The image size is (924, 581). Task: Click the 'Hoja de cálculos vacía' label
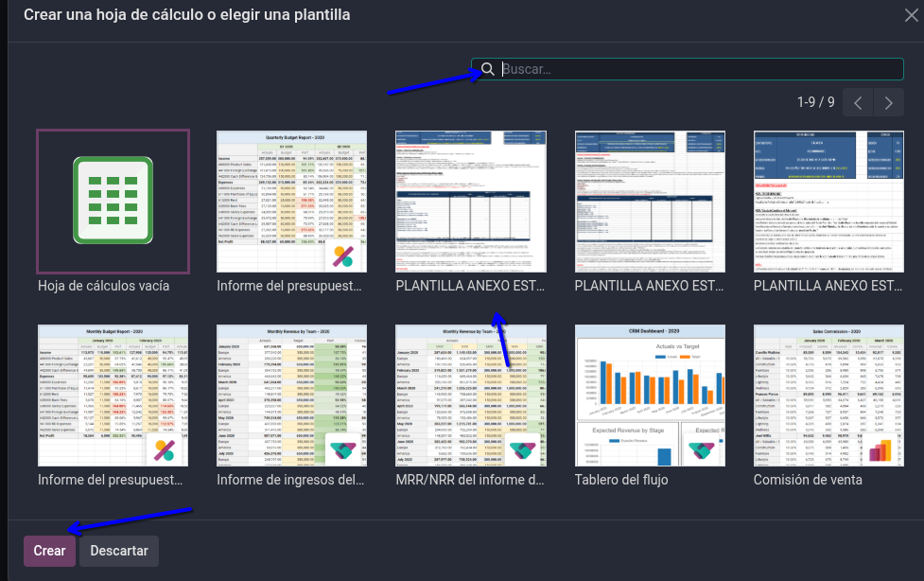(x=105, y=286)
